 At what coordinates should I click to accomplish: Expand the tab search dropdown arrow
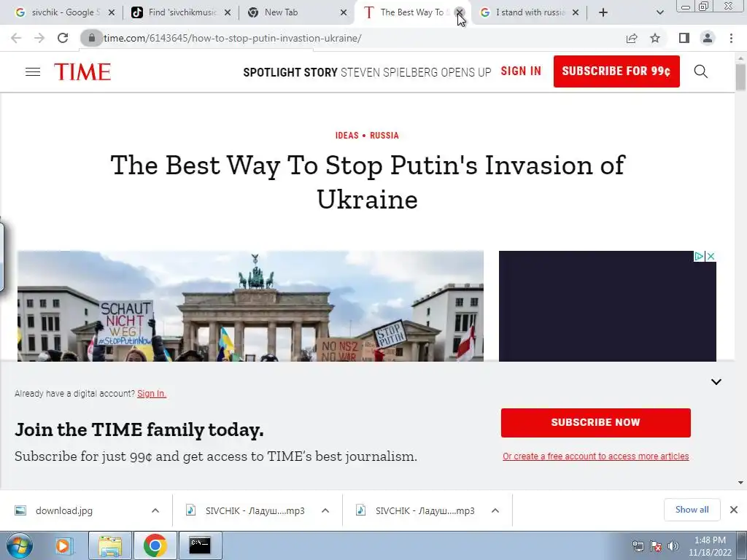(x=659, y=12)
